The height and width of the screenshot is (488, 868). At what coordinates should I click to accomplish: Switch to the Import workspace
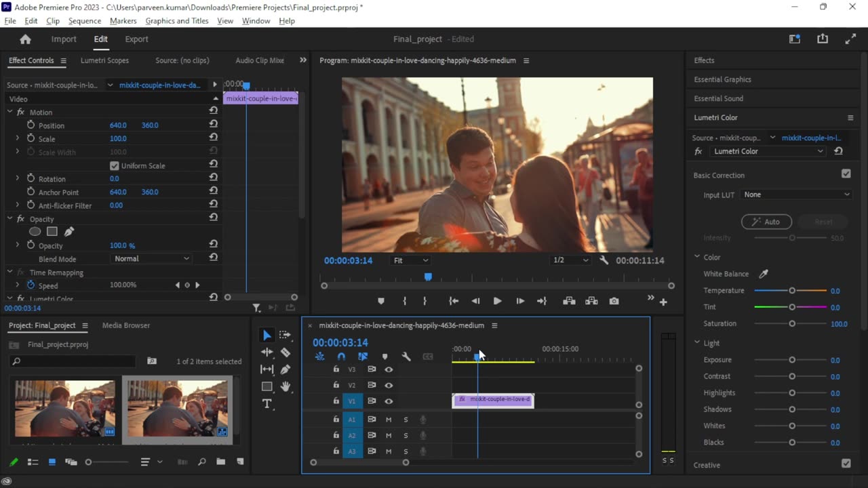64,39
